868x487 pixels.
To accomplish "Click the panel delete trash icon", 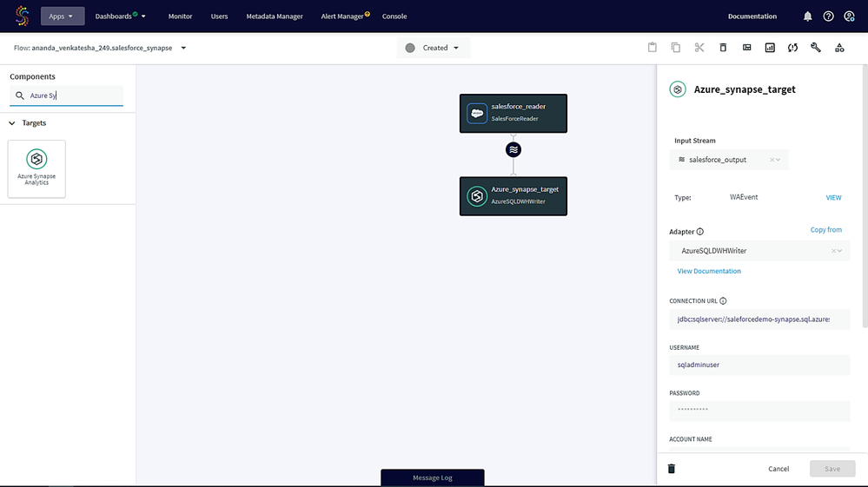I will coord(672,469).
